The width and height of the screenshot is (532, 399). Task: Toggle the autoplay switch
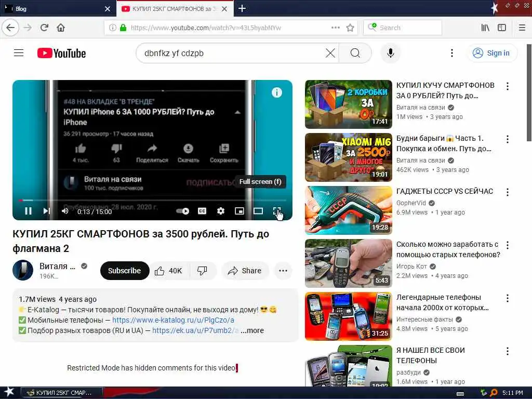(x=182, y=211)
